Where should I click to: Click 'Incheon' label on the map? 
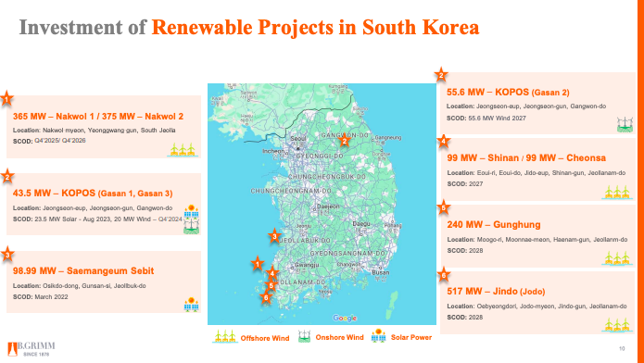274,151
